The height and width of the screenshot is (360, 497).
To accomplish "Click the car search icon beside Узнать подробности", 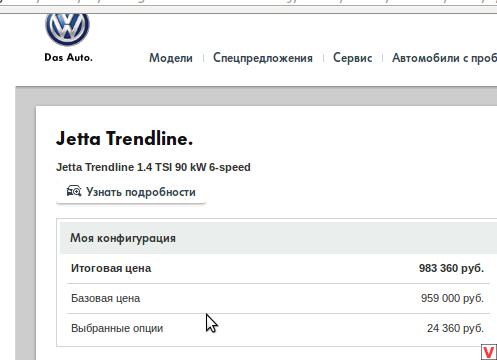I will (74, 191).
